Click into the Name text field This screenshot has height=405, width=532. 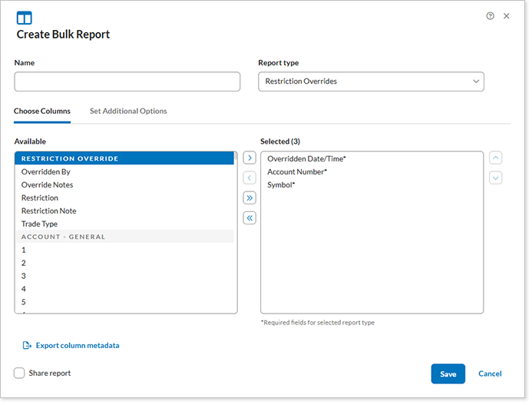[x=127, y=81]
